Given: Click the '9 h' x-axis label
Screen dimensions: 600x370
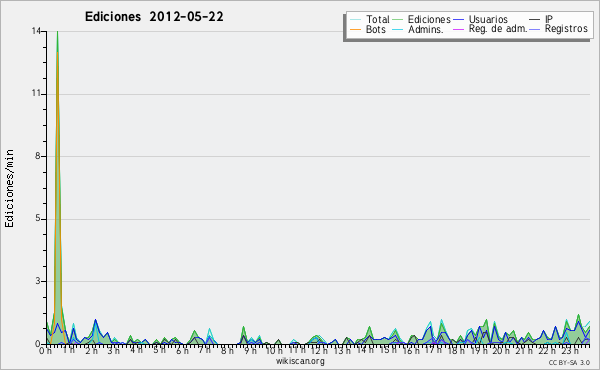Looking at the screenshot, I should (x=250, y=350).
